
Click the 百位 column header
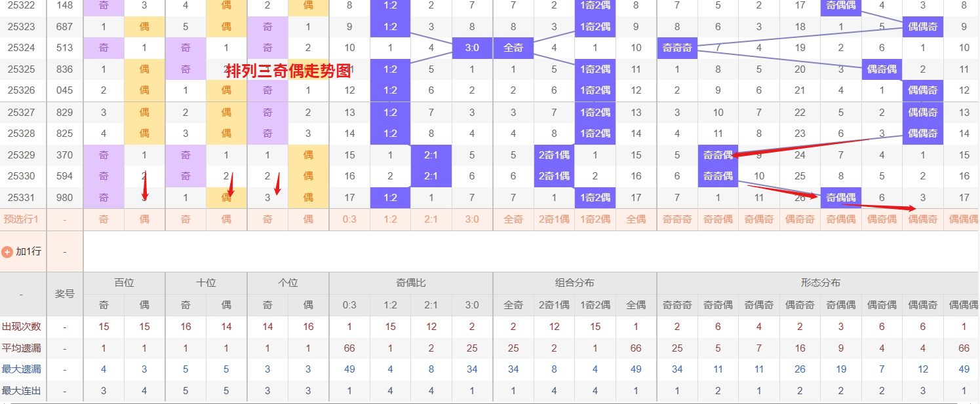124,283
